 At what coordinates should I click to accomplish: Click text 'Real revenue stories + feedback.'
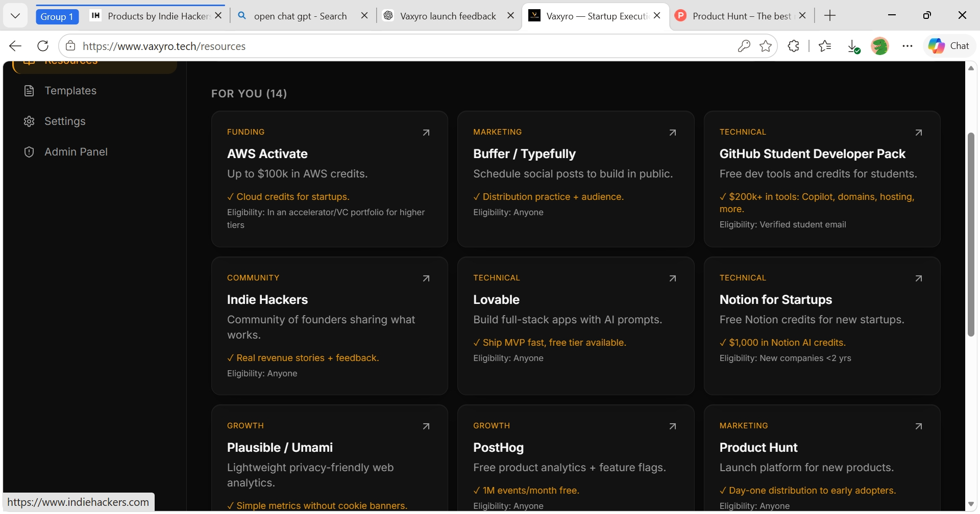(308, 358)
